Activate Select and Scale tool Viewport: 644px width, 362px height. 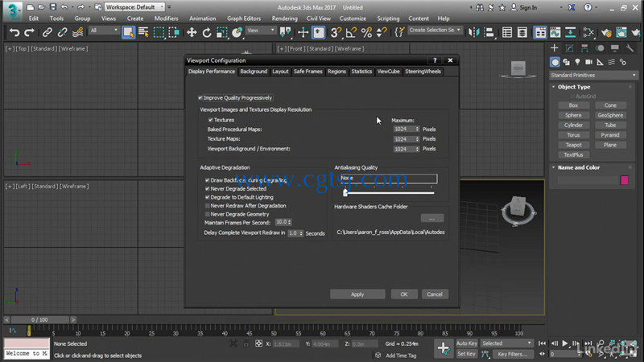pos(222,32)
